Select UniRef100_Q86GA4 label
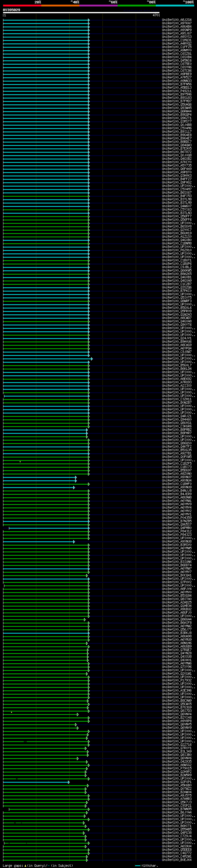Image resolution: width=197 pixels, height=868 pixels. coord(177,619)
